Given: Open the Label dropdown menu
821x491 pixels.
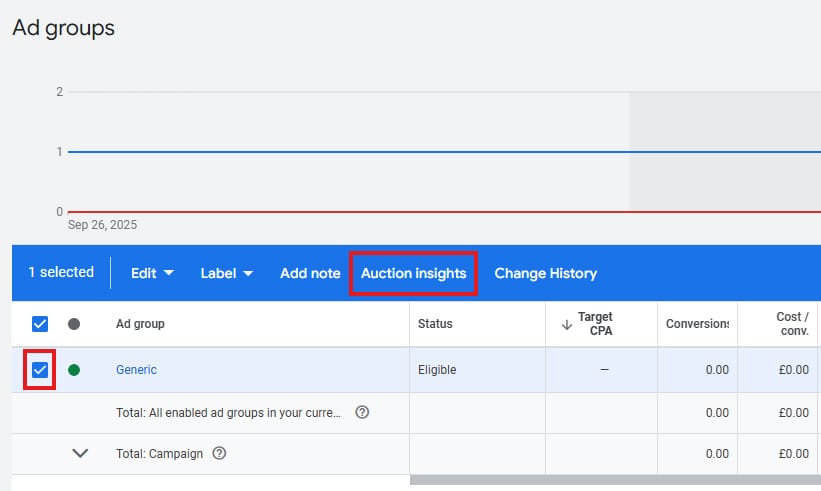Looking at the screenshot, I should pos(226,273).
